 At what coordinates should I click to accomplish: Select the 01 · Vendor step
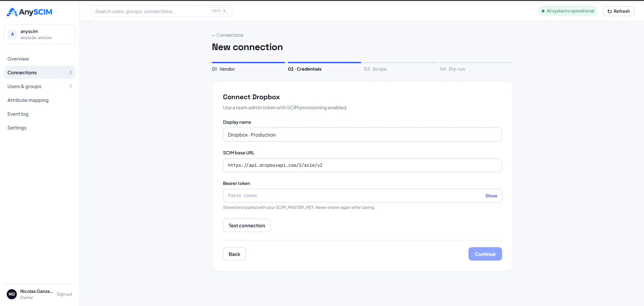coord(249,67)
